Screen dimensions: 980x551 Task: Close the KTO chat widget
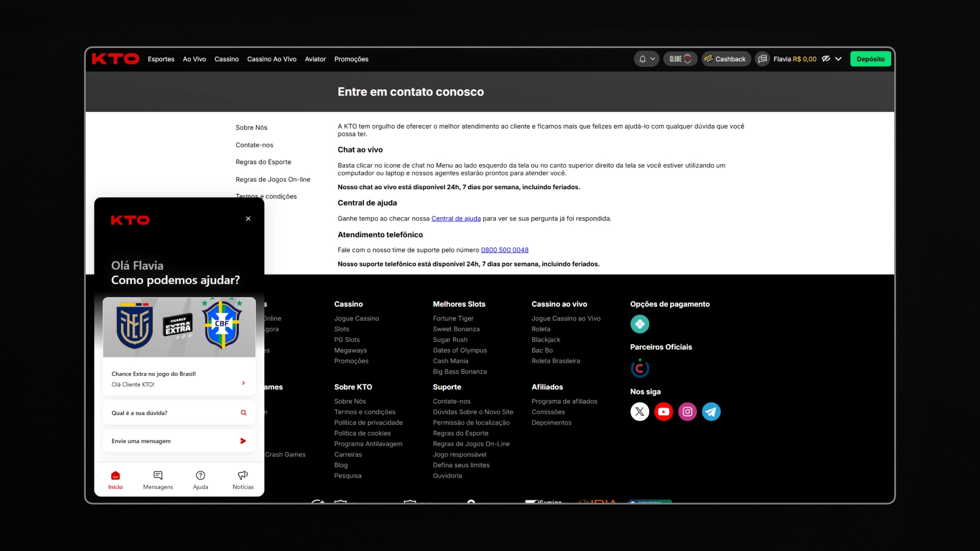point(248,219)
